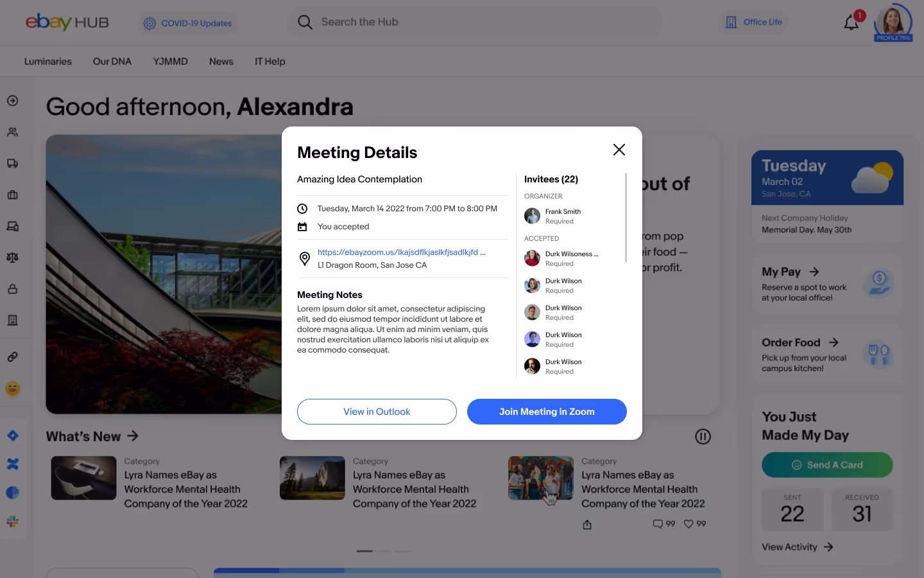Click the meeting location pin icon
Screen dimensions: 924x578
click(305, 259)
